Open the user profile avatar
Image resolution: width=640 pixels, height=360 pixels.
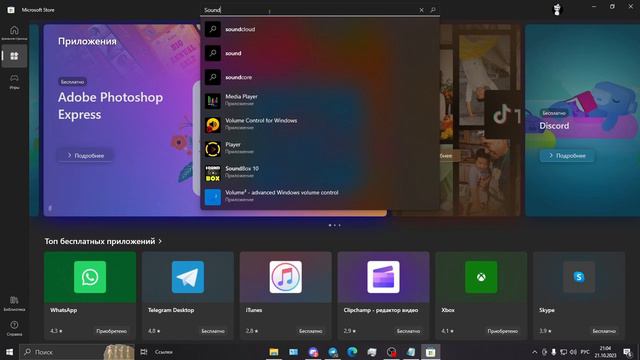click(x=557, y=9)
